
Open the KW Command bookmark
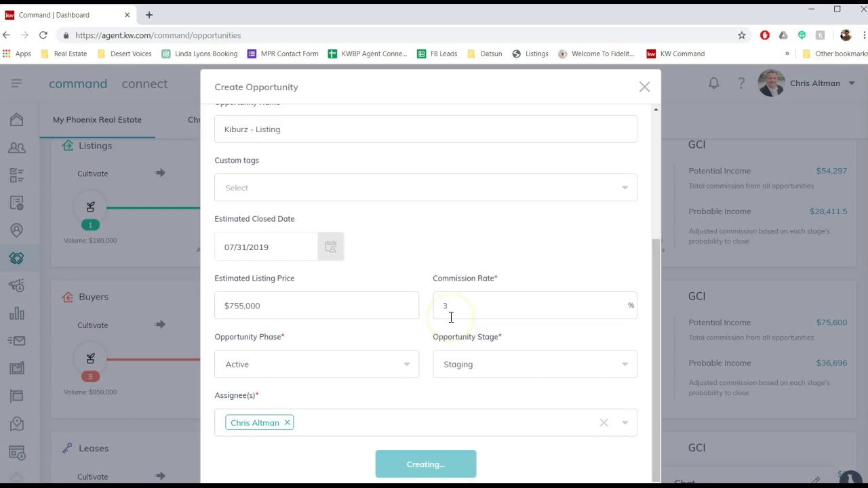pos(676,54)
